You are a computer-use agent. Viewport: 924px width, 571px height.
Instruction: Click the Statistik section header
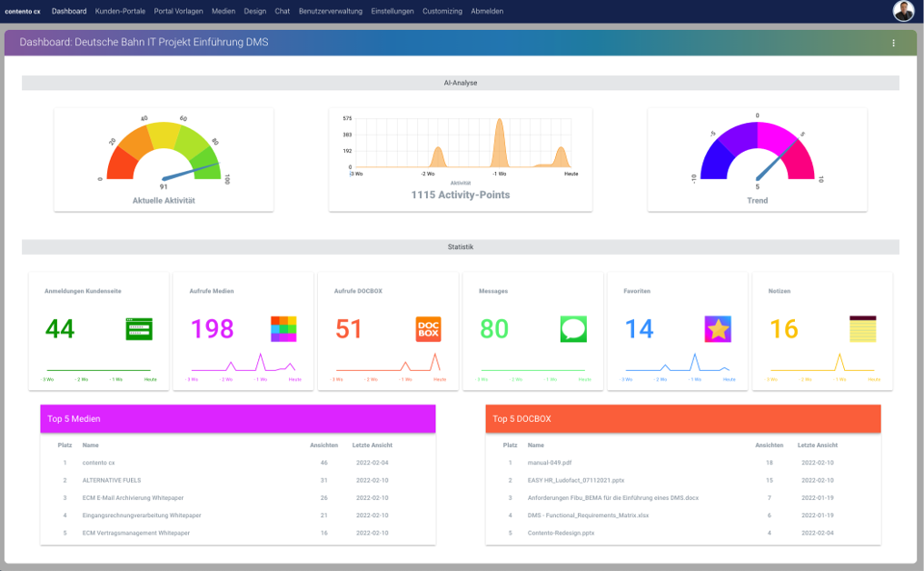tap(461, 247)
